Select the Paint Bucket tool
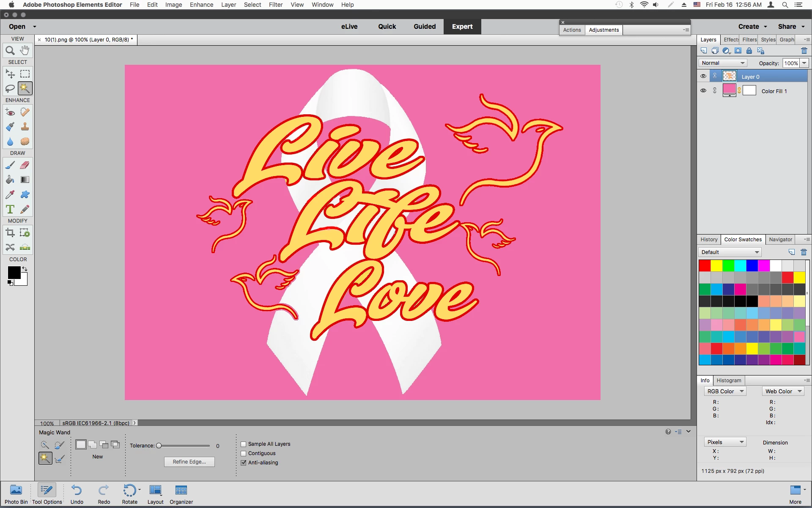This screenshot has width=812, height=508. pos(10,180)
